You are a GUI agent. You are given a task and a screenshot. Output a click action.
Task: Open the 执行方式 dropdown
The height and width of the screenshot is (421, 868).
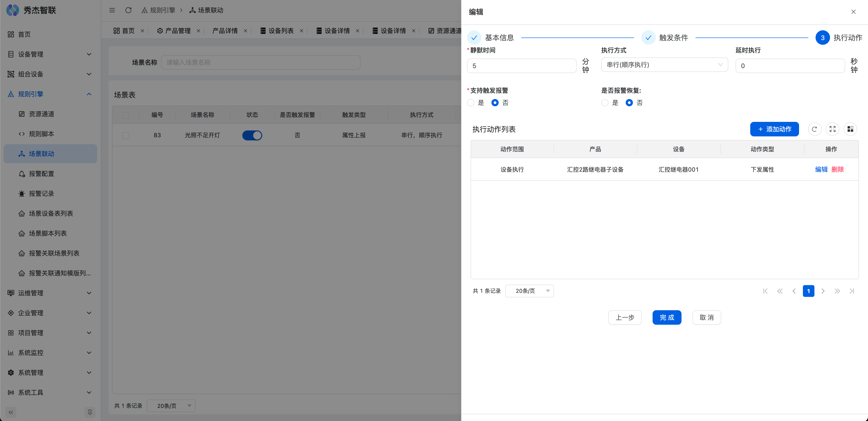pyautogui.click(x=664, y=65)
